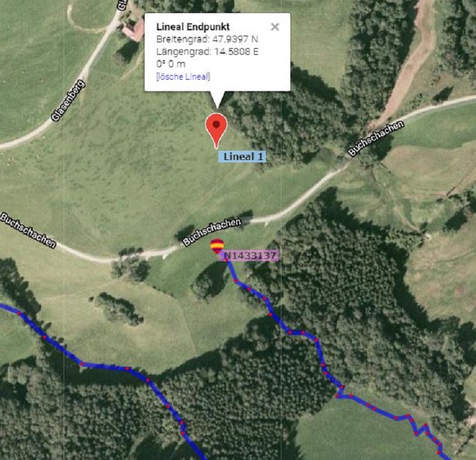The image size is (476, 460).
Task: Click the "Lineal Endpunkt" popup title
Action: coord(193,27)
